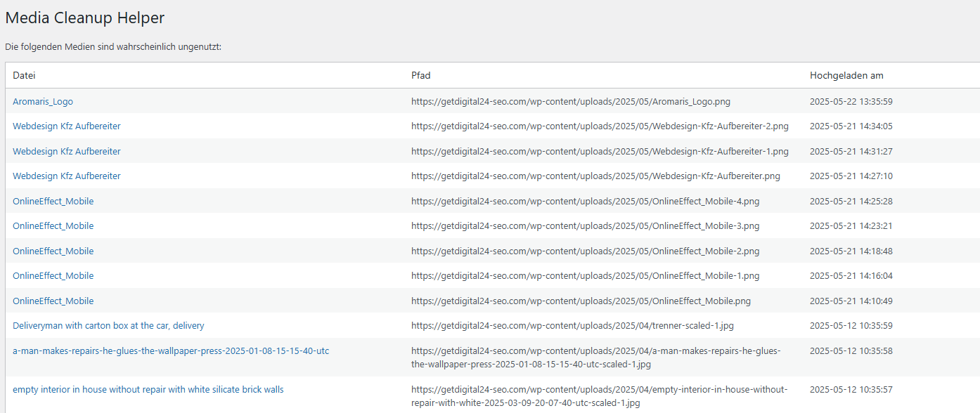The width and height of the screenshot is (980, 413).
Task: Open OnlineEffect_Mobile link for the Mobile-2.png file
Action: [53, 251]
